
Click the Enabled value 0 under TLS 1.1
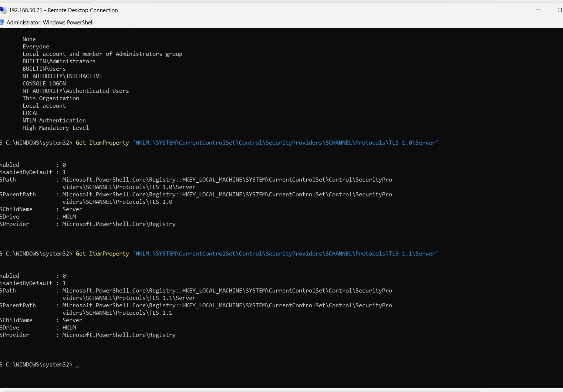pyautogui.click(x=64, y=276)
